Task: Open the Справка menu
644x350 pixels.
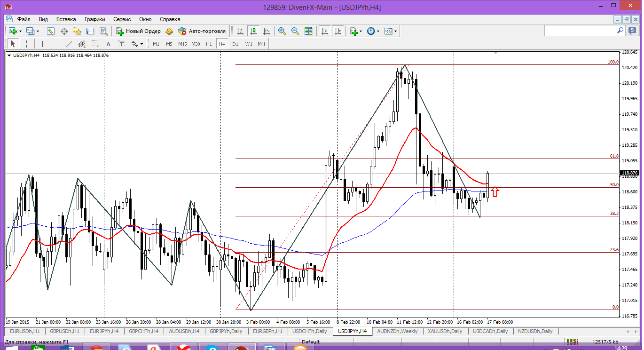Action: coord(170,19)
